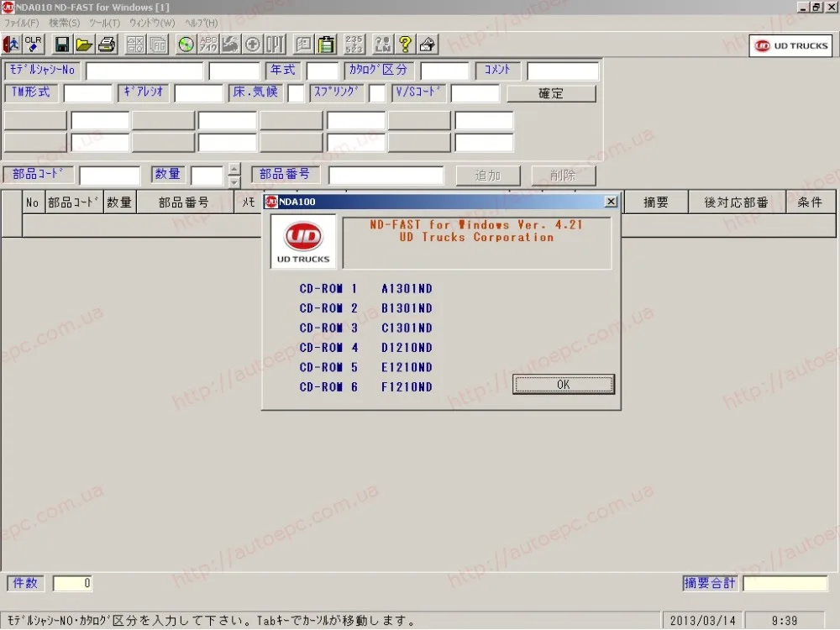Click the 9:39 time in status bar
The image size is (840, 630).
pos(785,621)
